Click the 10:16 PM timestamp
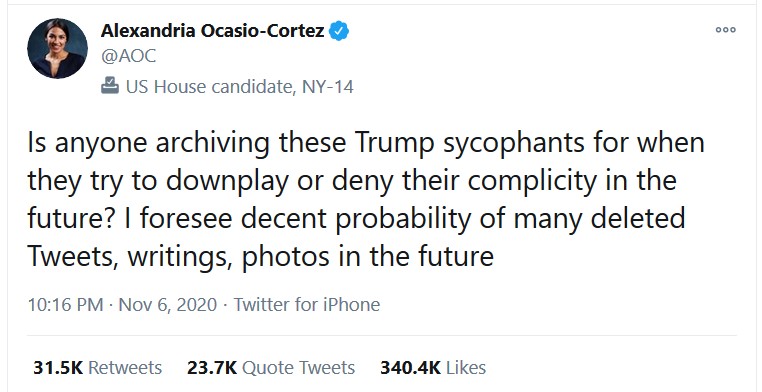This screenshot has width=762, height=392. (x=65, y=305)
